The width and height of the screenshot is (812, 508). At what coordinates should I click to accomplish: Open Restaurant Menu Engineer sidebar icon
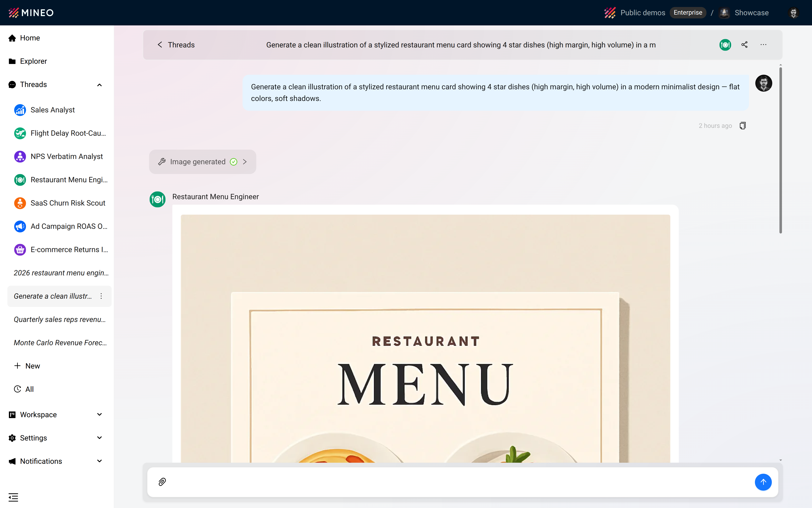(x=20, y=180)
